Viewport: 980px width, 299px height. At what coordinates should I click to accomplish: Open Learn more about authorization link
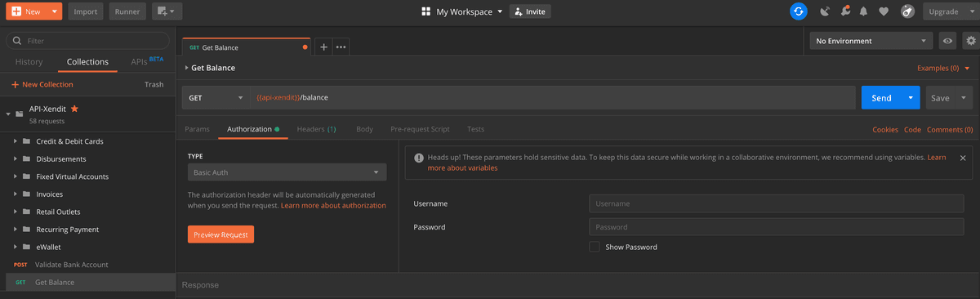coord(333,206)
